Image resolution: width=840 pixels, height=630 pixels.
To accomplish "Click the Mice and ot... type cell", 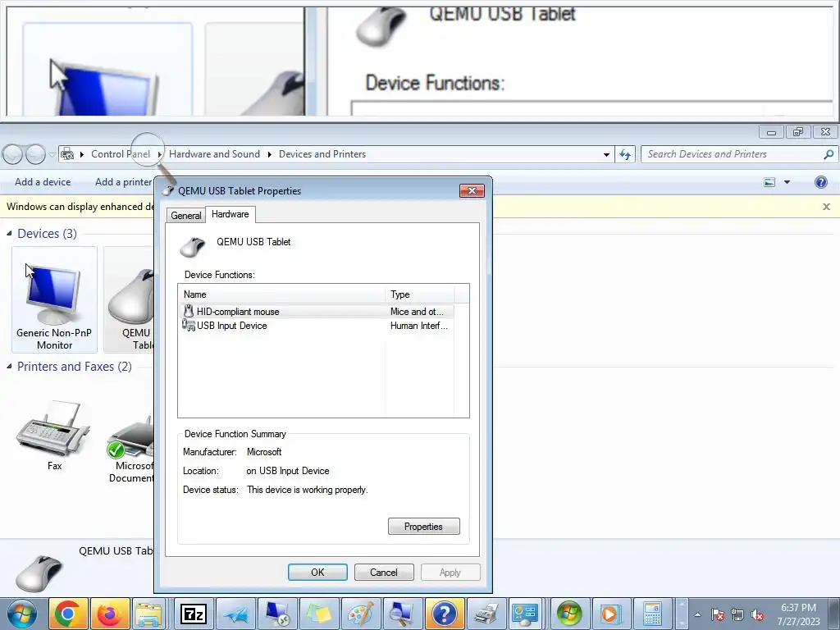I will point(417,311).
